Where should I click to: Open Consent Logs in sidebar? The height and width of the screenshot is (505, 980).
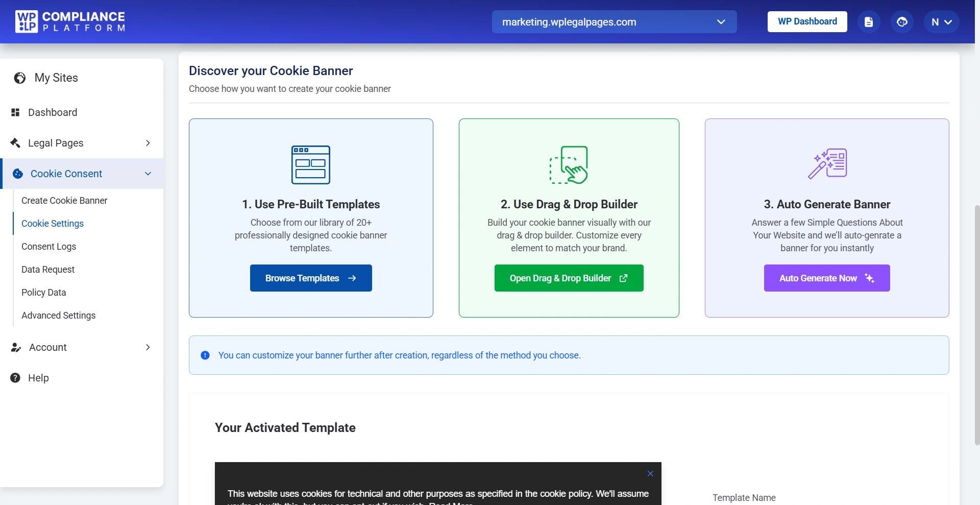pyautogui.click(x=49, y=247)
